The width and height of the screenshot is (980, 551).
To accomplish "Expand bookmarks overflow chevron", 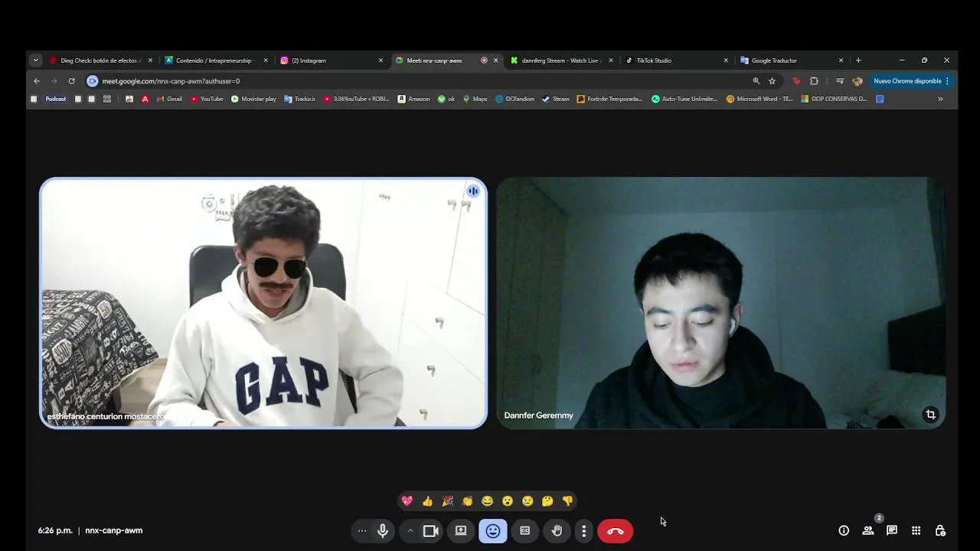I will coord(940,99).
